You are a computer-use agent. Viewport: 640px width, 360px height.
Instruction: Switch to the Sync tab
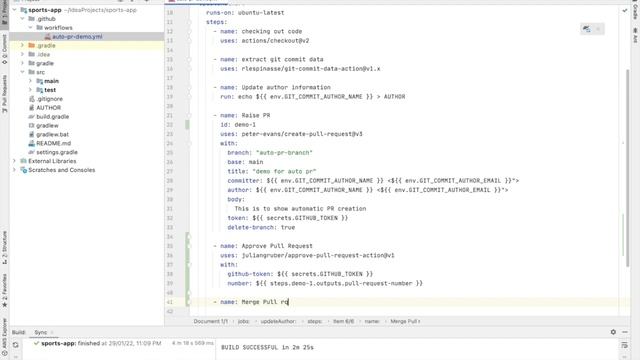coord(40,332)
